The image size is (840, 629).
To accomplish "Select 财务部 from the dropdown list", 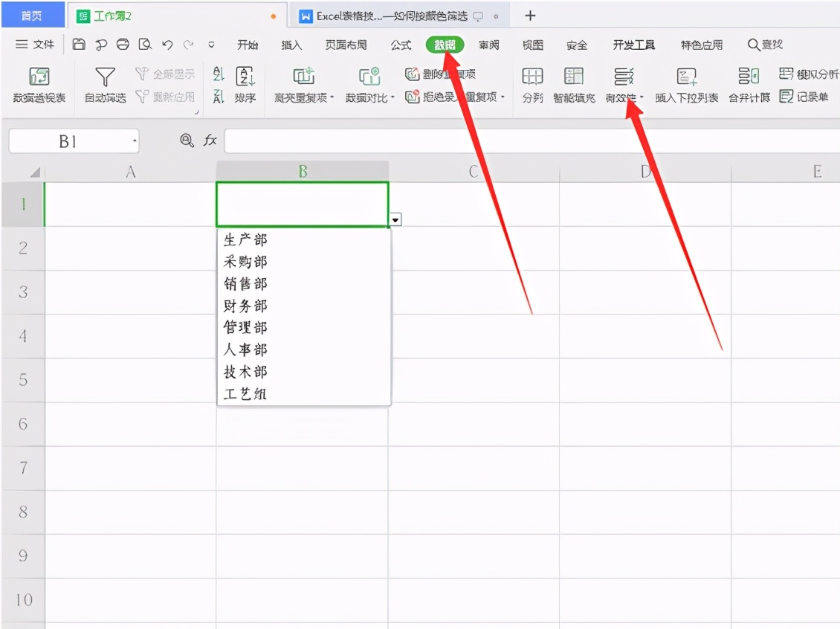I will [x=245, y=306].
